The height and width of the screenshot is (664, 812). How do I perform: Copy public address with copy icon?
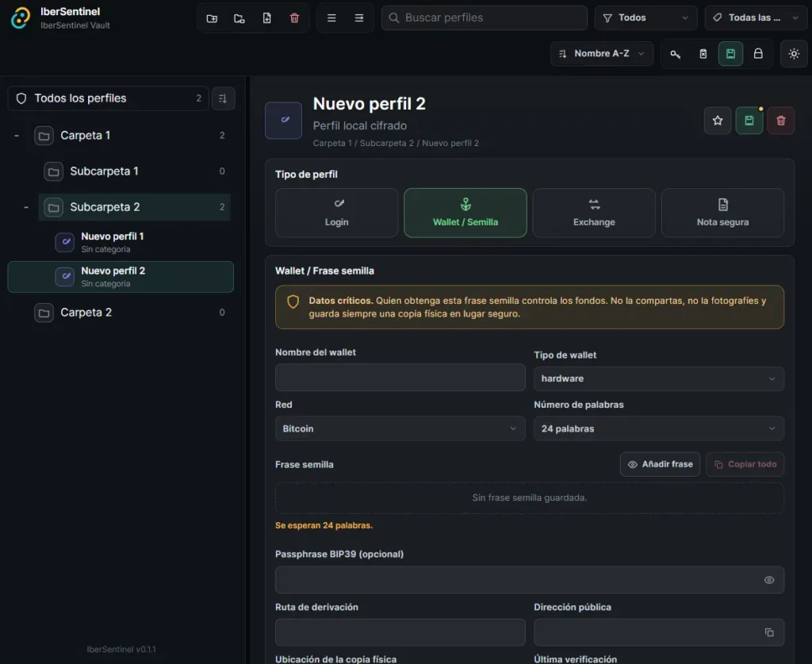(769, 632)
